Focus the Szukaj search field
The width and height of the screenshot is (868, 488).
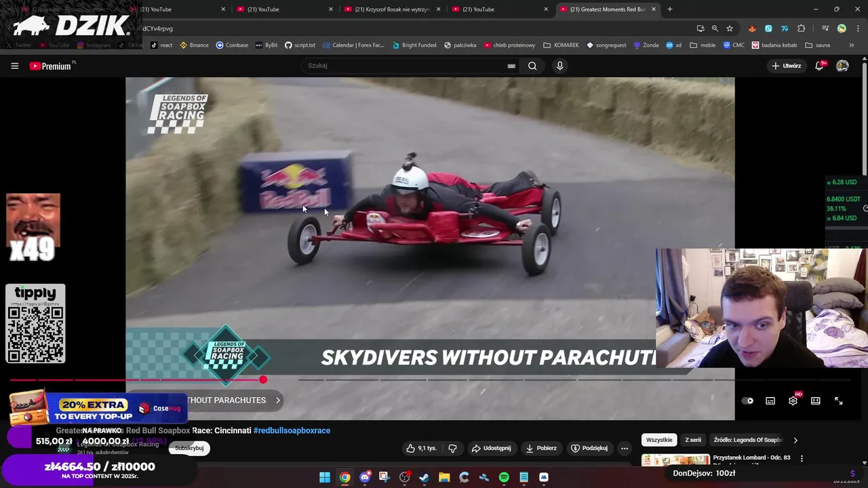coord(412,66)
